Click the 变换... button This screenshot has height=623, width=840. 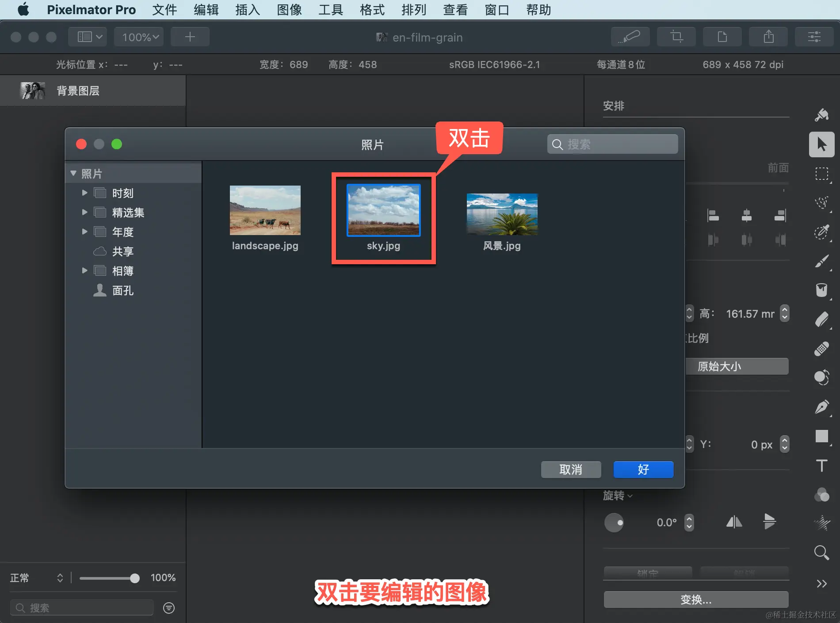coord(696,600)
